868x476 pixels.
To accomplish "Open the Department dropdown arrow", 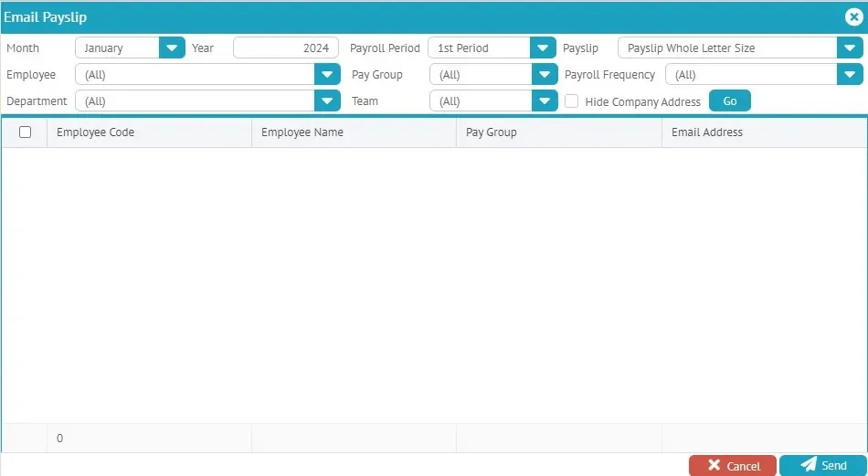I will (327, 100).
